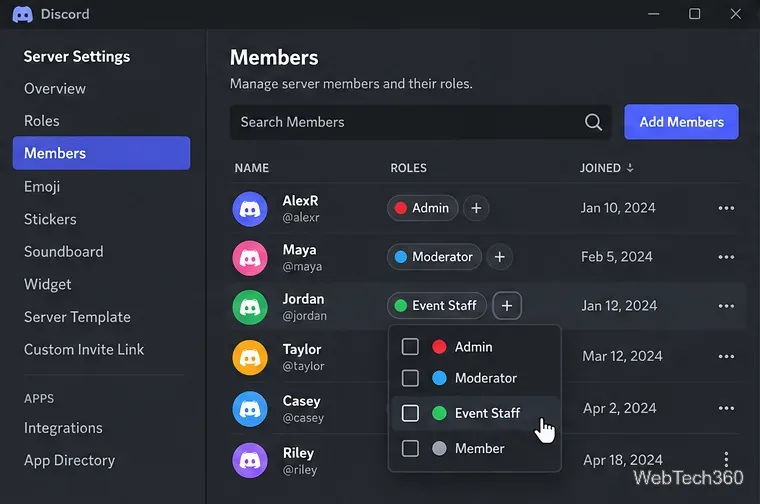Sort by the JOINED column header

(x=600, y=168)
